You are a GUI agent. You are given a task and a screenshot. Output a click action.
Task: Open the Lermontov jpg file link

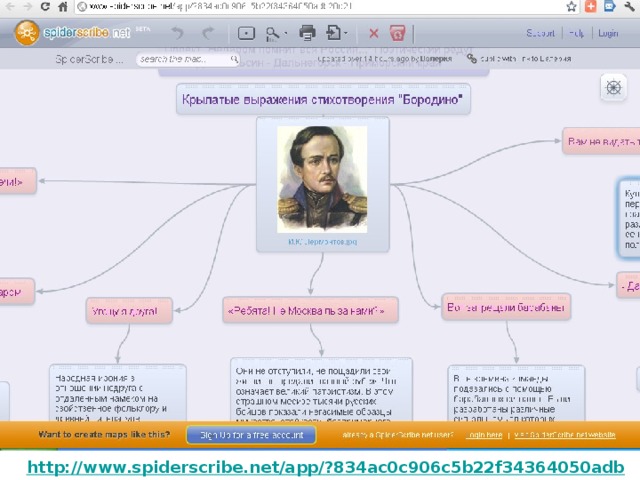[x=322, y=242]
